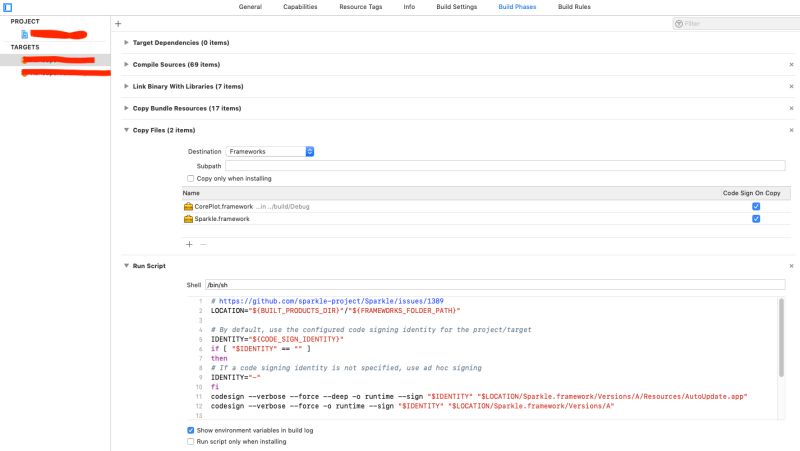Enable Copy only when installing
This screenshot has height=451, width=800.
[190, 179]
